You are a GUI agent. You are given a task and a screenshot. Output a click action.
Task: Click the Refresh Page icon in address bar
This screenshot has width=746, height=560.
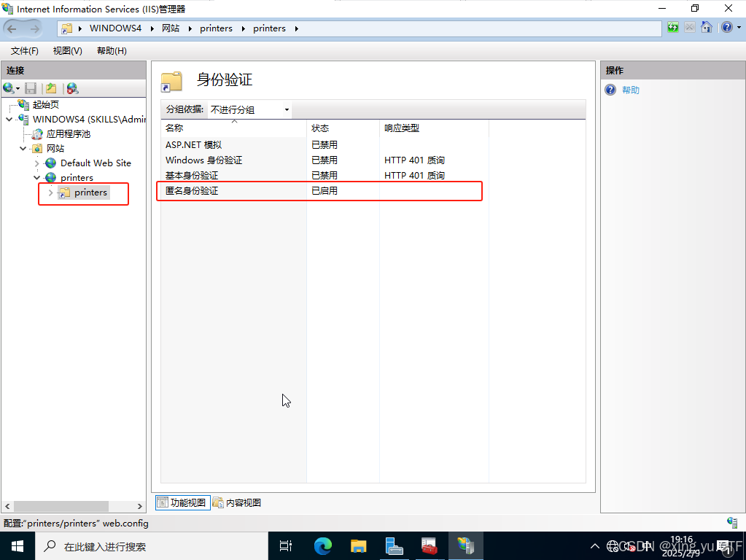pos(672,28)
